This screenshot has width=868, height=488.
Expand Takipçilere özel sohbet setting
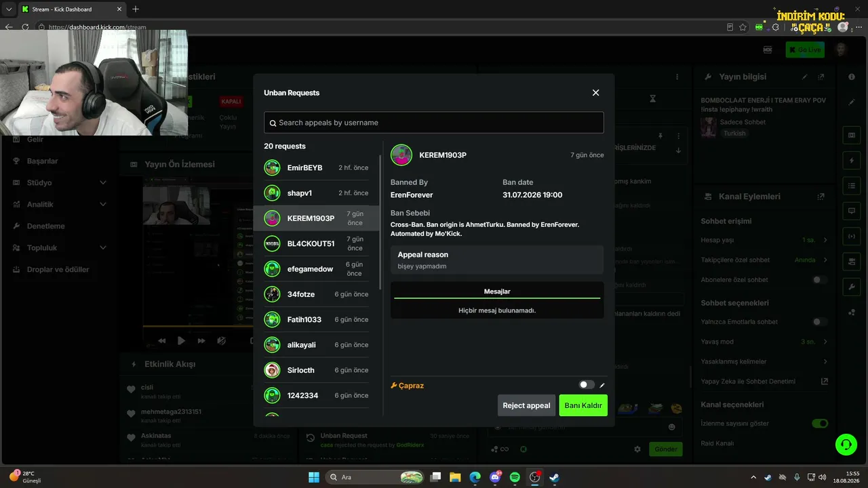click(x=764, y=260)
